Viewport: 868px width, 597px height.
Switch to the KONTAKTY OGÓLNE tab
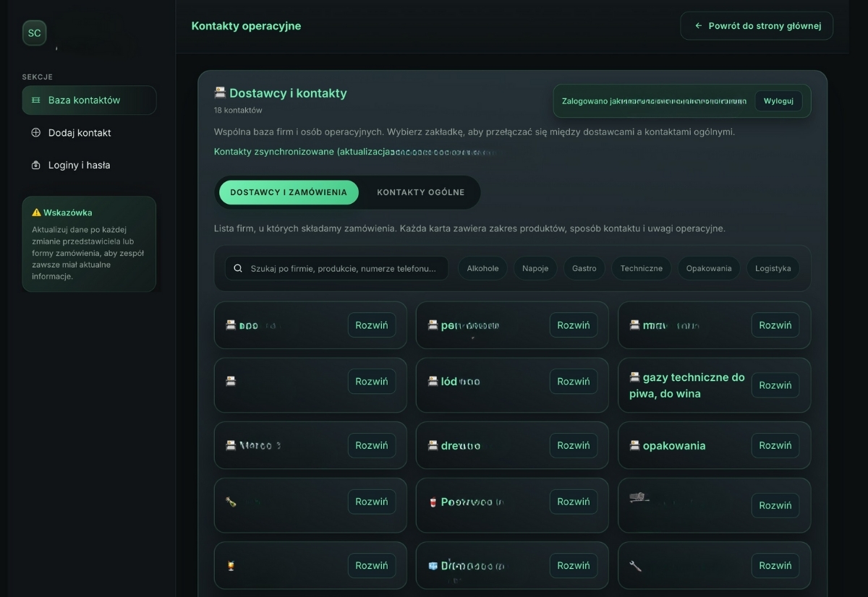pos(420,192)
